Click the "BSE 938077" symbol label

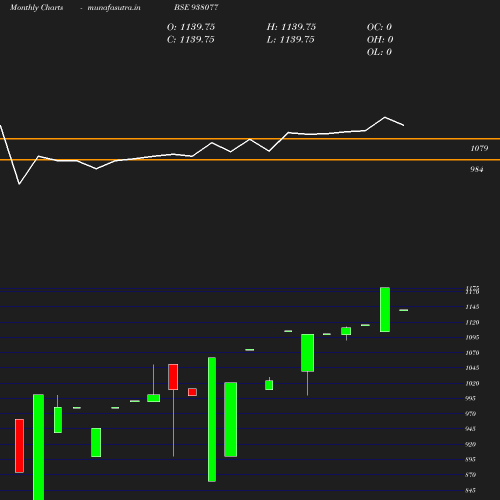196,7
